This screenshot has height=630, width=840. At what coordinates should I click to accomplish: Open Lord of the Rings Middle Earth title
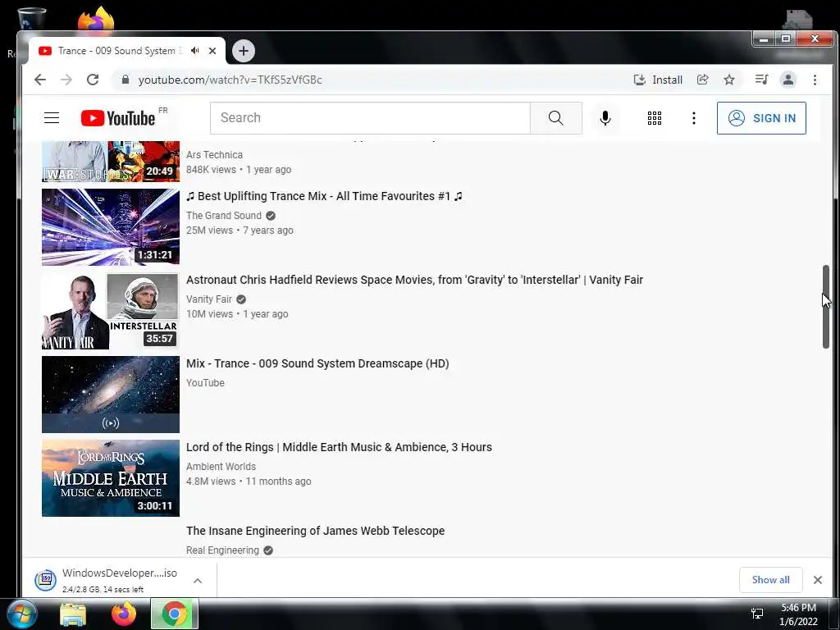point(339,447)
